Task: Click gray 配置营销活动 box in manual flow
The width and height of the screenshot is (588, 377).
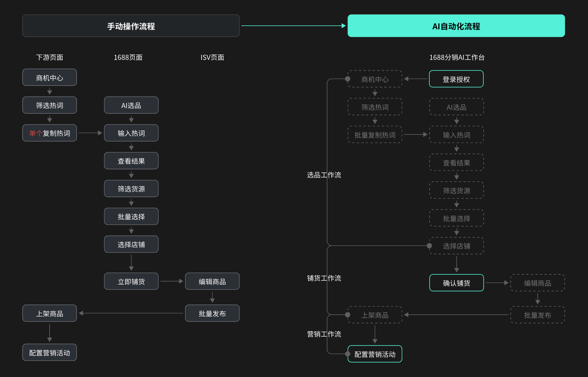Action: click(x=50, y=352)
